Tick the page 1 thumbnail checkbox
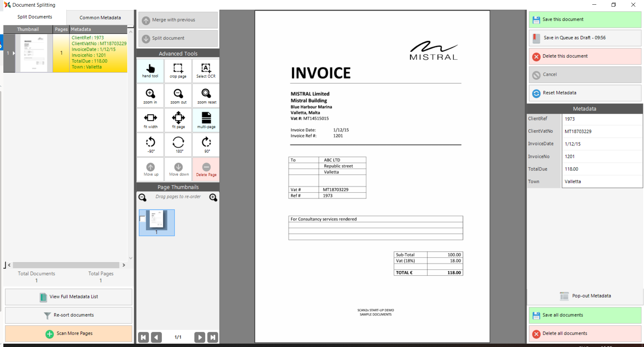This screenshot has height=347, width=644. [142, 219]
